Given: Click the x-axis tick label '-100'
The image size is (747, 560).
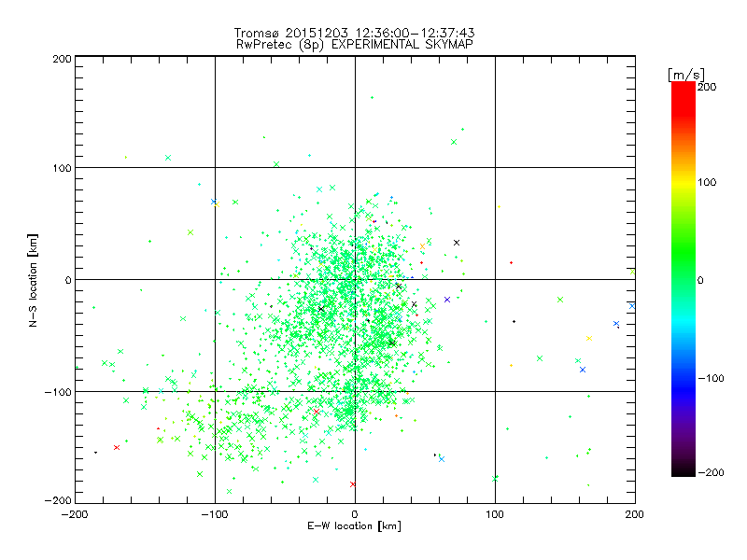Looking at the screenshot, I should click(215, 514).
